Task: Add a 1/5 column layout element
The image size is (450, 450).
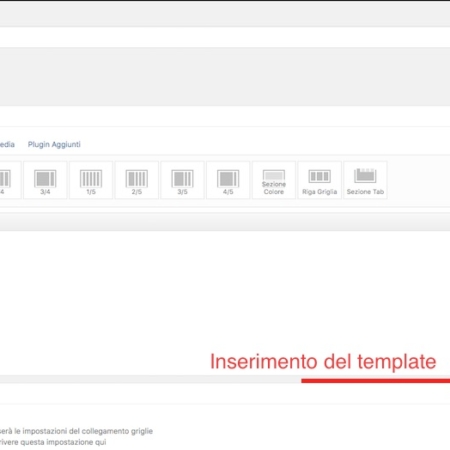Action: (x=91, y=180)
